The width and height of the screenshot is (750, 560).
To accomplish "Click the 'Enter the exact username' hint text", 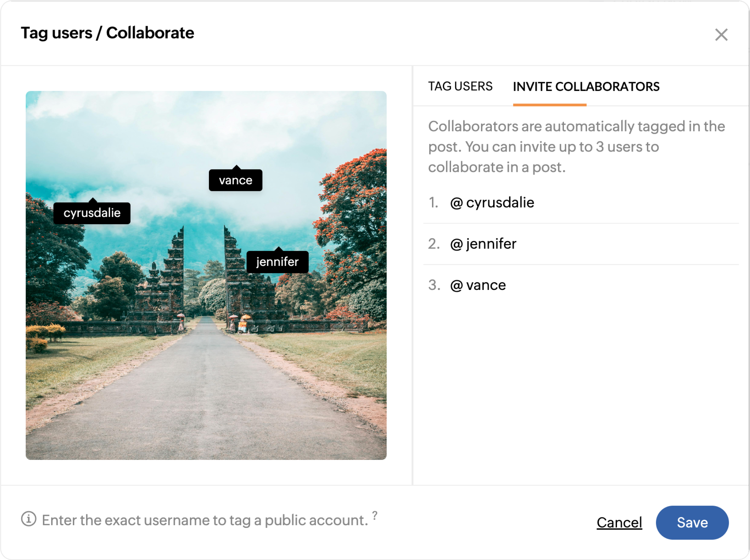I will (205, 520).
